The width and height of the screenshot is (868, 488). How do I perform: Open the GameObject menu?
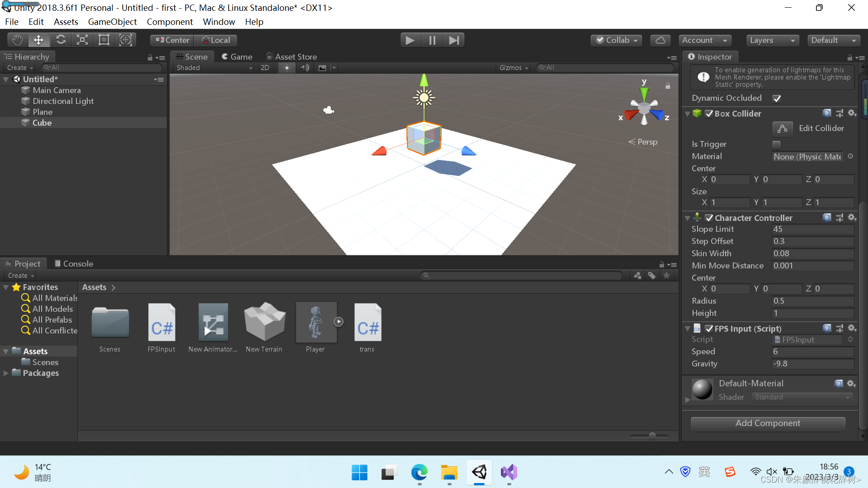pos(112,22)
